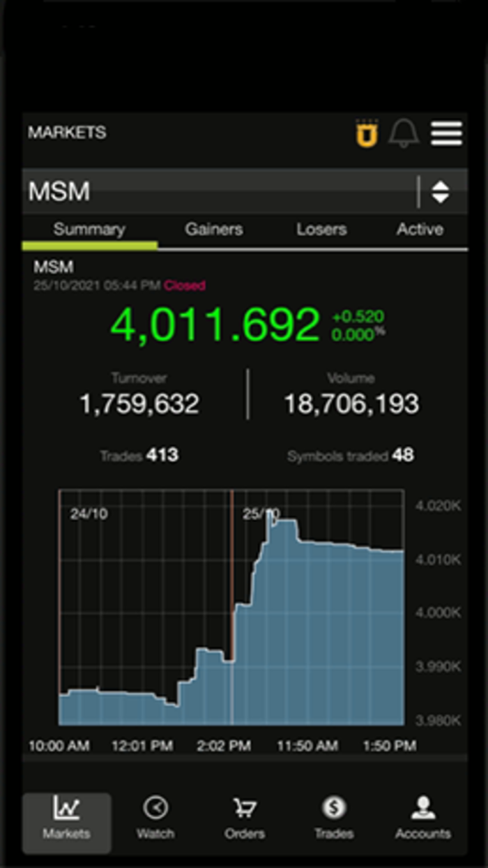Switch to the Summary tab

coord(89,230)
